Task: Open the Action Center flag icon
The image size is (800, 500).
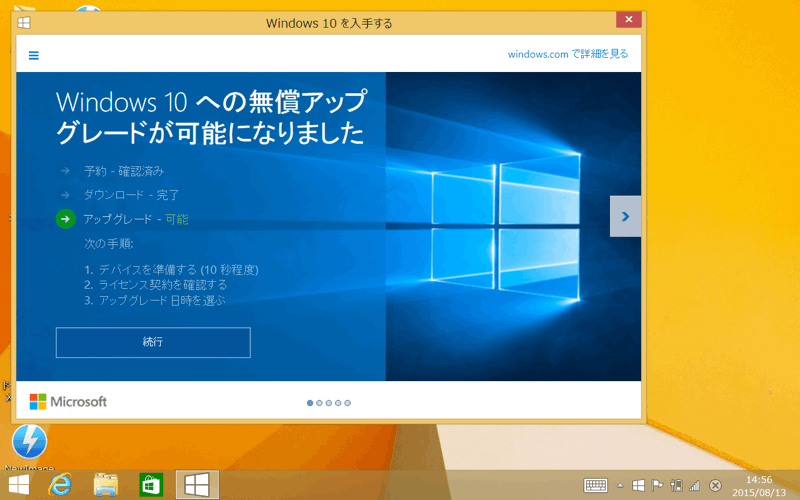Action: coord(657,485)
